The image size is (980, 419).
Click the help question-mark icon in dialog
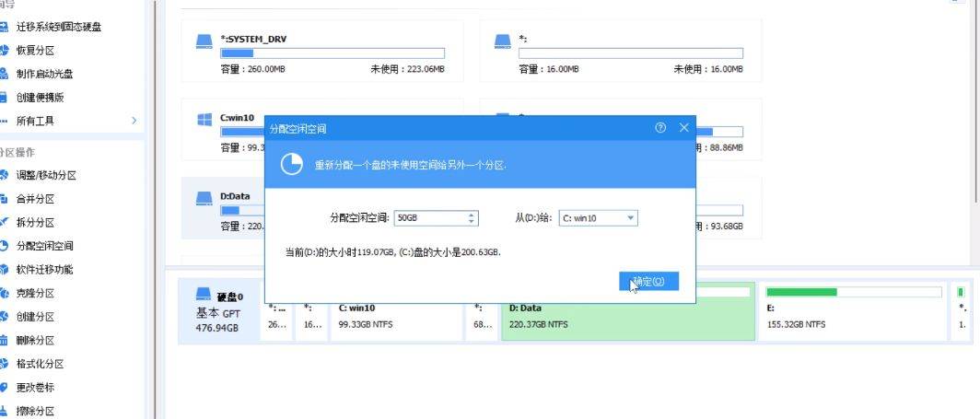[660, 128]
